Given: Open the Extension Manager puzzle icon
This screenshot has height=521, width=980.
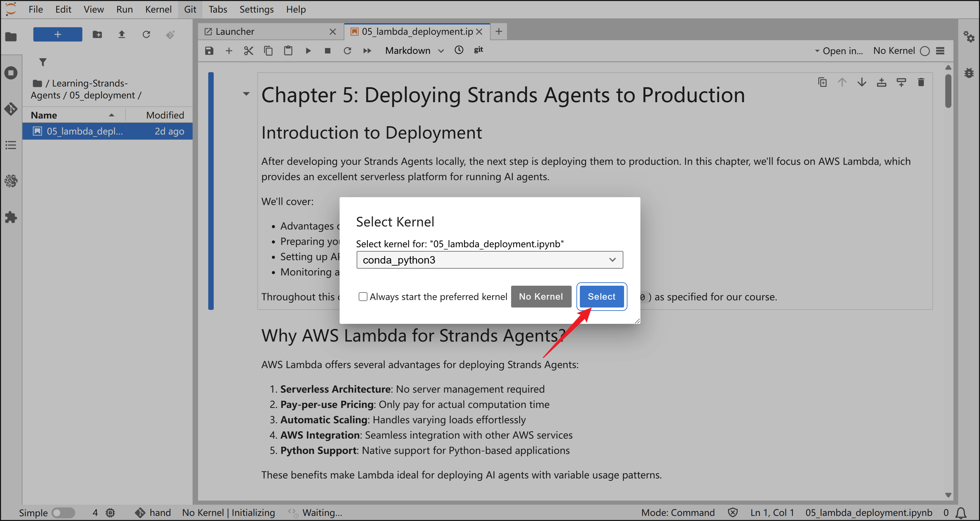Looking at the screenshot, I should [11, 218].
